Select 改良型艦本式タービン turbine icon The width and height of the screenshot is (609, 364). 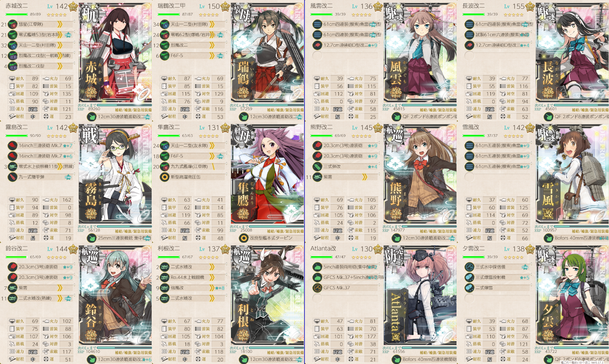[x=244, y=238]
